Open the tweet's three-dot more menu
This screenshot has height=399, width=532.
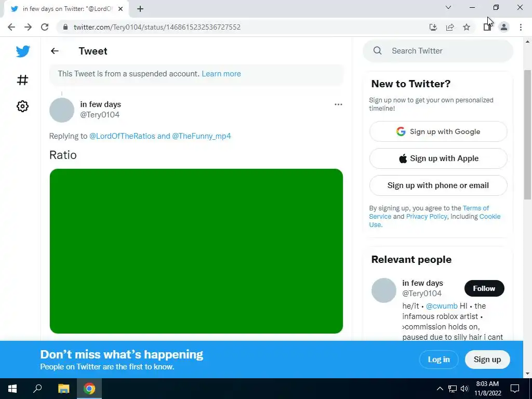(338, 104)
